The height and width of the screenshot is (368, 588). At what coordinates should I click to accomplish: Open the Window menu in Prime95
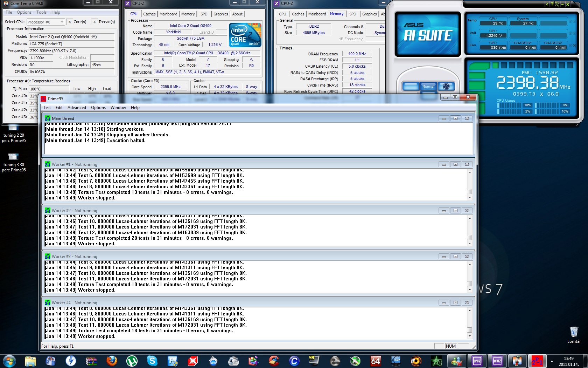pos(118,108)
